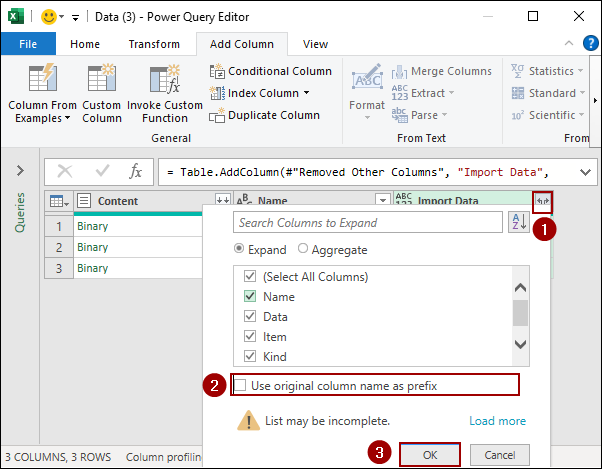The height and width of the screenshot is (469, 602).
Task: Click the expand icon on Import Data column
Action: [x=541, y=201]
